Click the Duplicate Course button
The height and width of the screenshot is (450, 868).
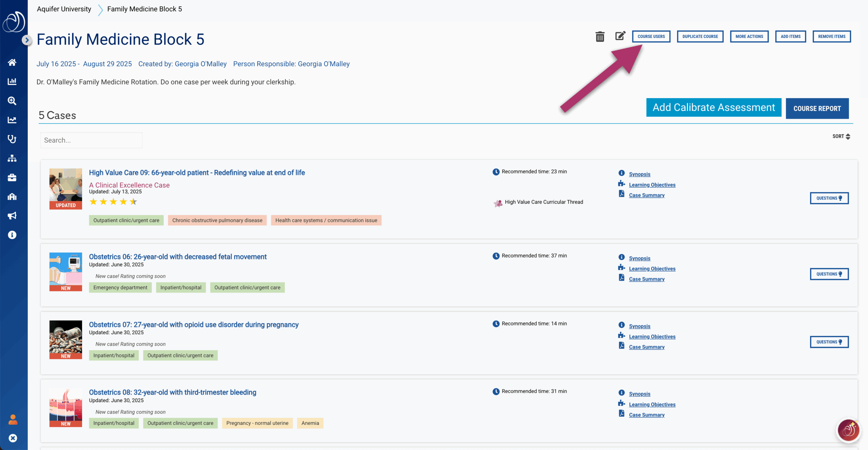pyautogui.click(x=700, y=36)
